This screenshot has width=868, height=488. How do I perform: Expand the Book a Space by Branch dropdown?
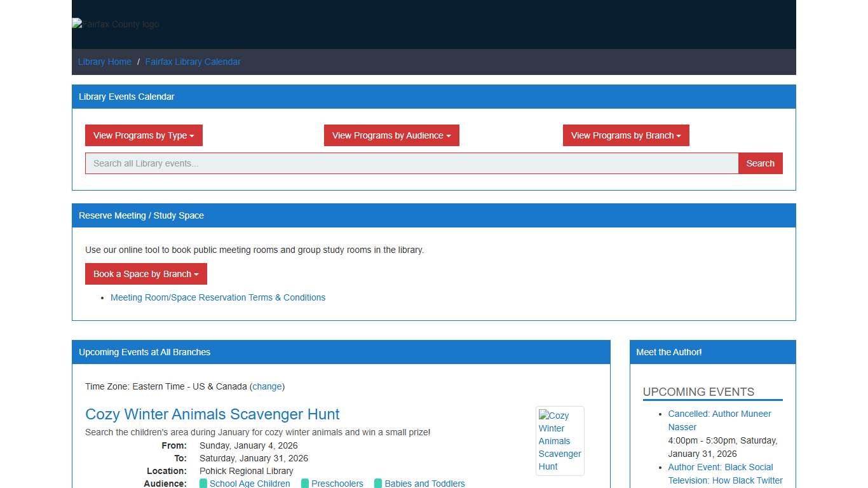pos(146,274)
